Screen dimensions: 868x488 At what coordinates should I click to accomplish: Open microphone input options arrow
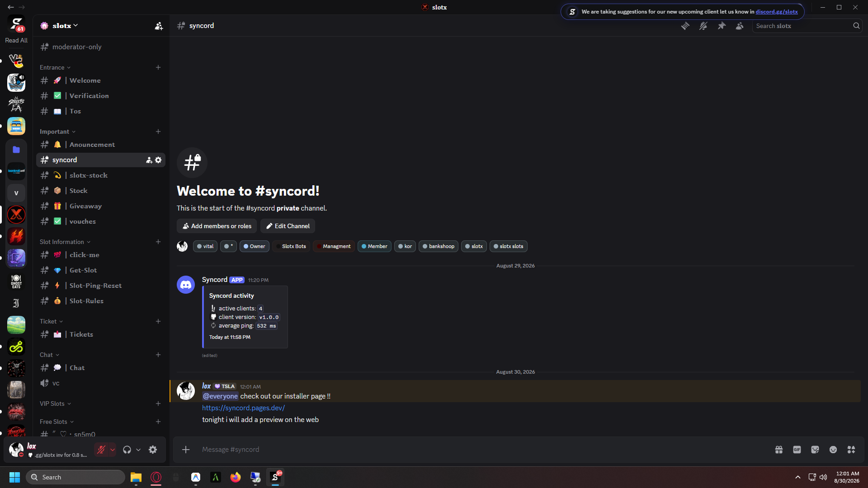(113, 450)
